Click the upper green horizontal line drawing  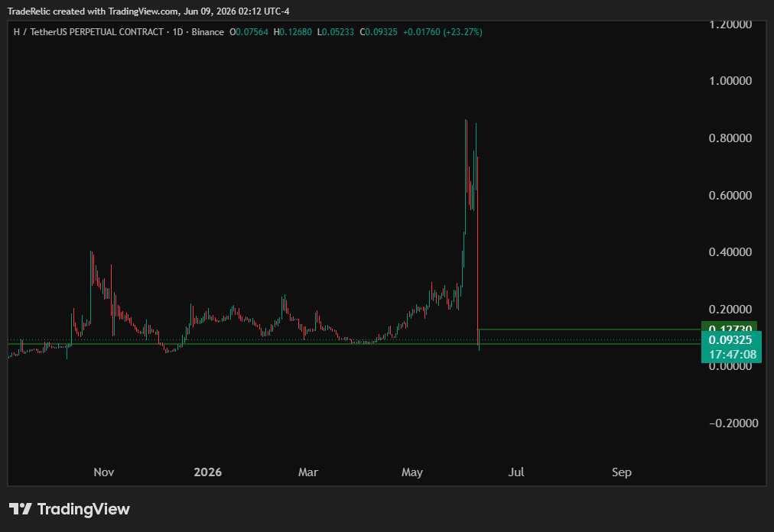pos(590,329)
